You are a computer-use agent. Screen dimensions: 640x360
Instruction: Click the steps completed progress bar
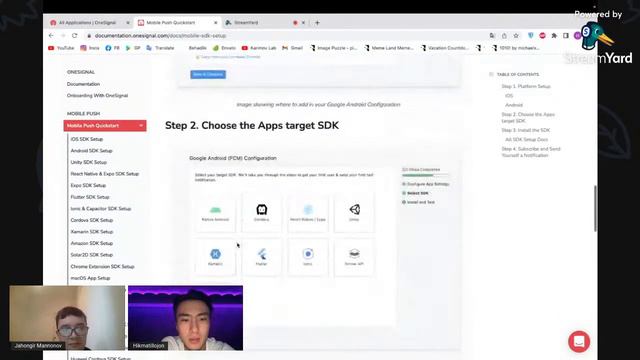click(x=425, y=175)
